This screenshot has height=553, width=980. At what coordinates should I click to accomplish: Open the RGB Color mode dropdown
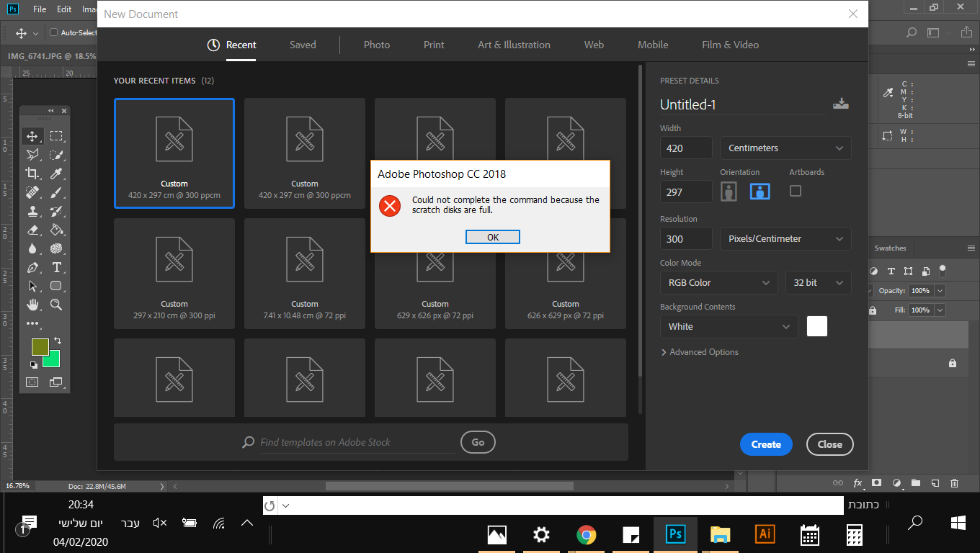718,283
